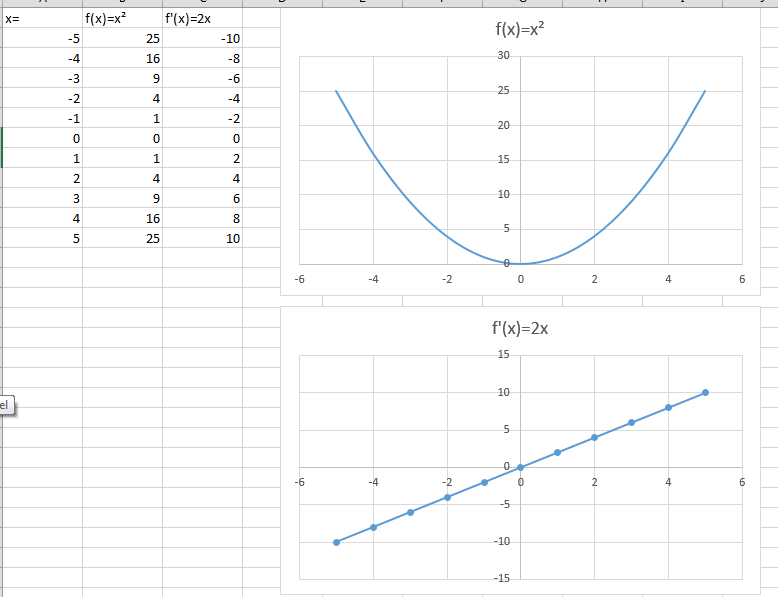Screen dimensions: 778x597
Task: Select the f'(x)=2x chart title
Action: 519,329
